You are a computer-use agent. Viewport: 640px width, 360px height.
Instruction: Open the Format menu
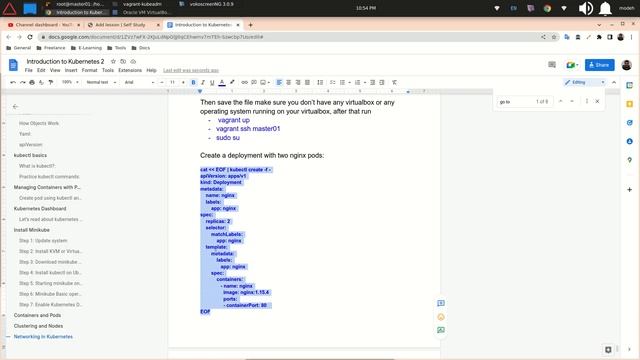[89, 70]
